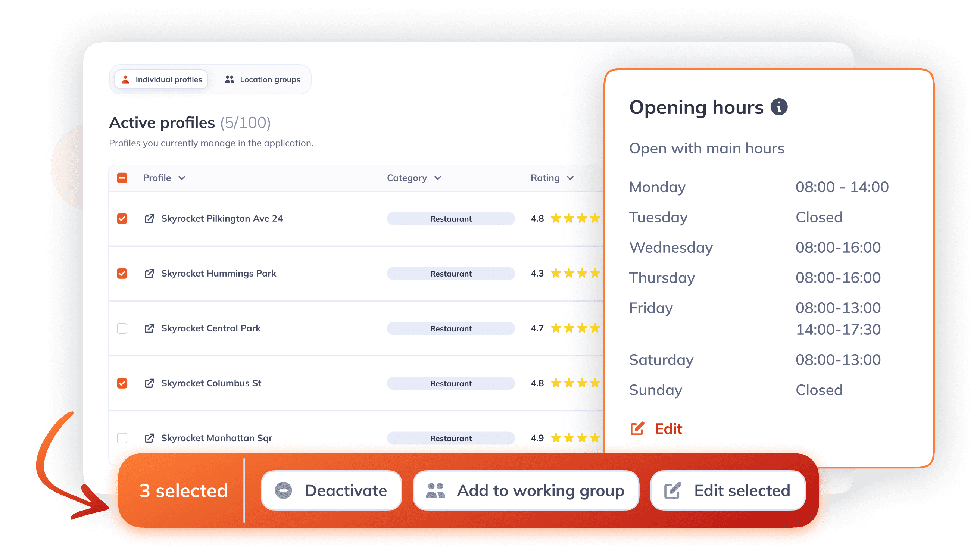Screen dimensions: 980x549
Task: Open Skyrocket Hummings Park profile name
Action: [x=219, y=273]
